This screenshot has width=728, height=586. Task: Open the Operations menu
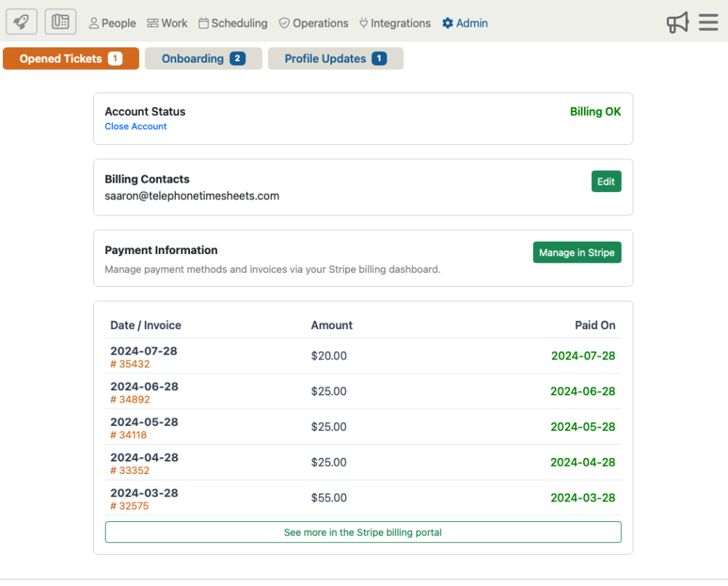pos(313,23)
